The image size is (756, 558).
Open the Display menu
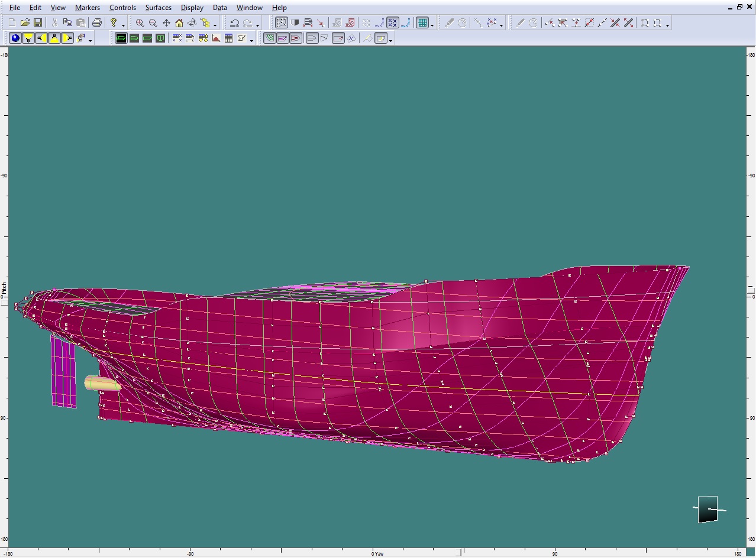coord(192,8)
